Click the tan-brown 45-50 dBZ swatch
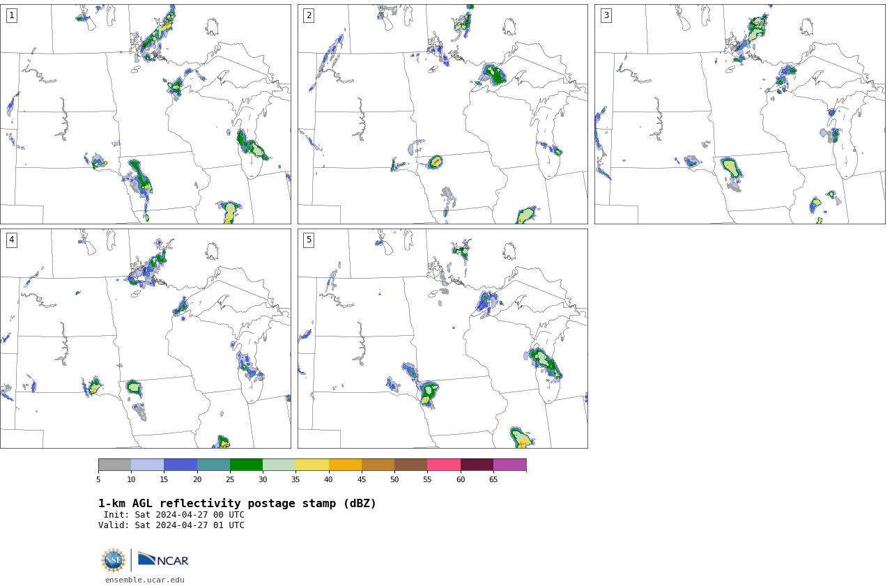This screenshot has height=588, width=892. click(x=378, y=465)
